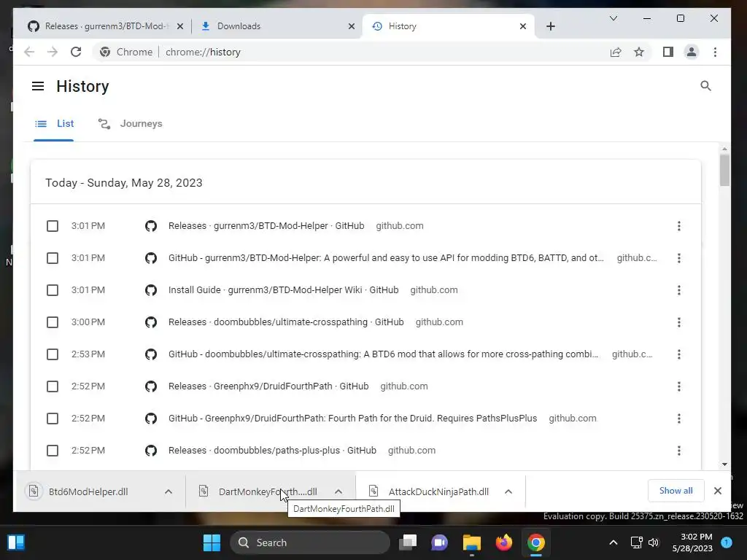The image size is (747, 560).
Task: Go forward using the forward arrow
Action: click(53, 52)
